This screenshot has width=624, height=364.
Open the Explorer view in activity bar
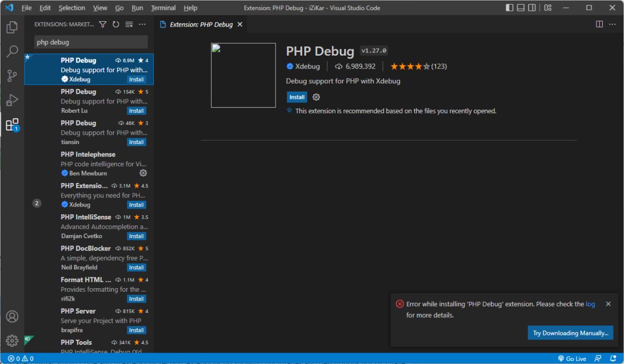12,27
